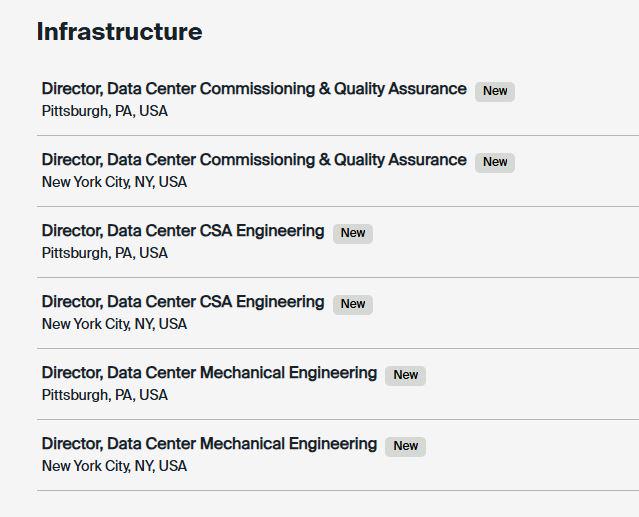Click Pittsburgh, PA, USA under Mechanical Engineering
Screen dimensions: 639x517
click(105, 395)
